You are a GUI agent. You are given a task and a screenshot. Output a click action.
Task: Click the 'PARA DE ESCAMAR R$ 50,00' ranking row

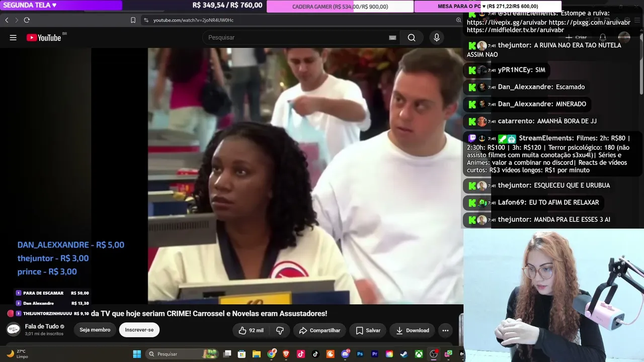[52, 293]
